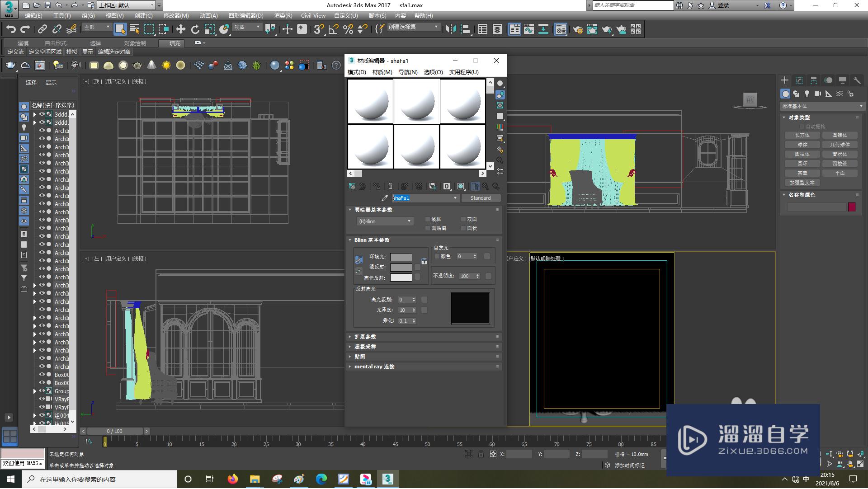Image resolution: width=868 pixels, height=489 pixels.
Task: Open the (B)Blinn shader dropdown
Action: click(384, 221)
